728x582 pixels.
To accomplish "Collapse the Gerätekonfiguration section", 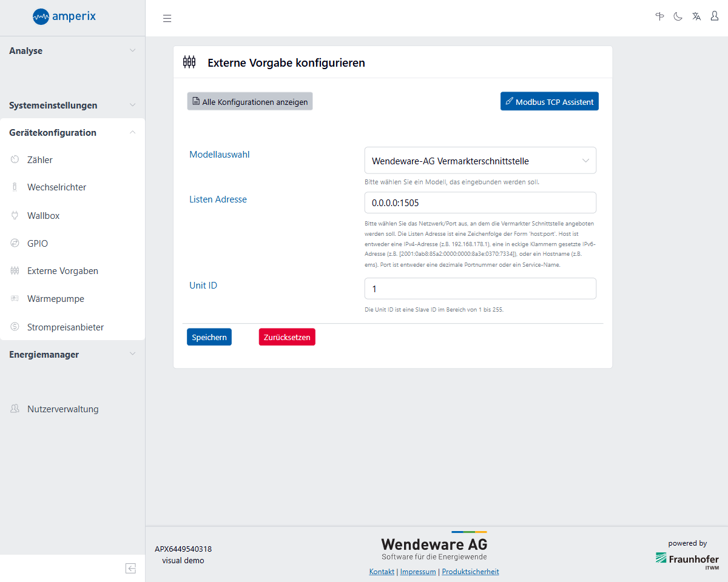I will coord(72,133).
